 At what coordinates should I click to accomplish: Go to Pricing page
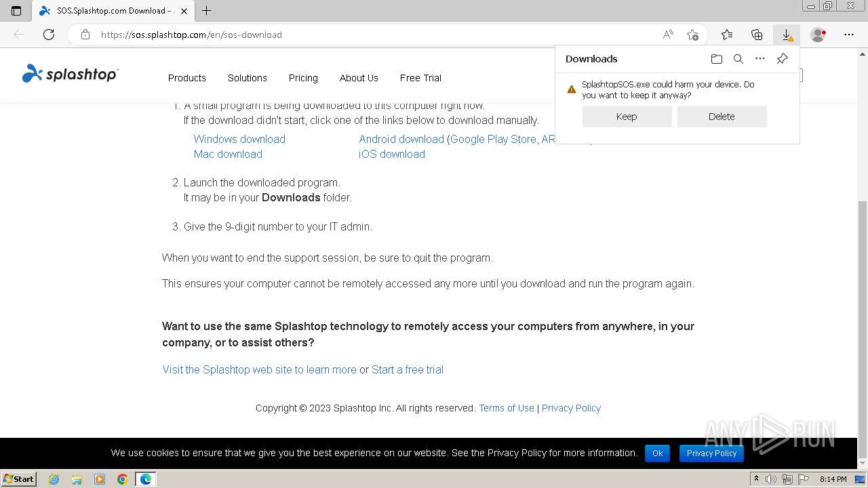click(303, 78)
